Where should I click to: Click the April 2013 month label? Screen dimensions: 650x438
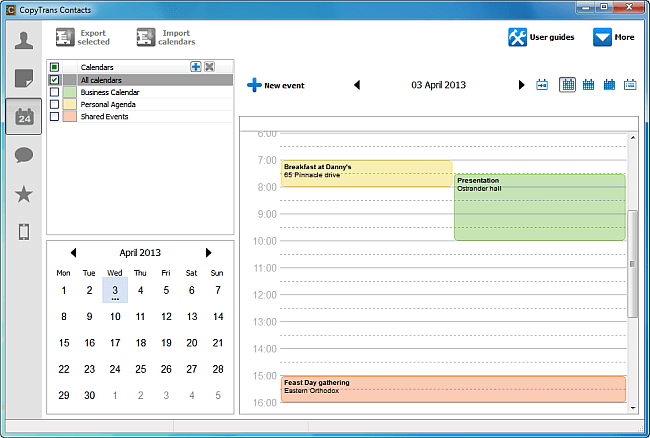point(140,253)
